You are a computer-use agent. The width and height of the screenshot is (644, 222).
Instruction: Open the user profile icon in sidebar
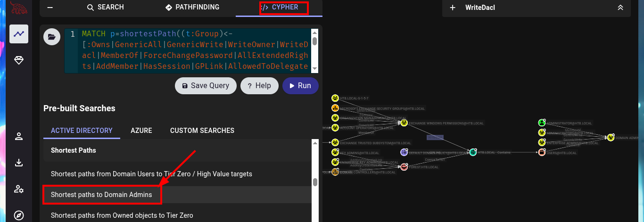[x=19, y=136]
